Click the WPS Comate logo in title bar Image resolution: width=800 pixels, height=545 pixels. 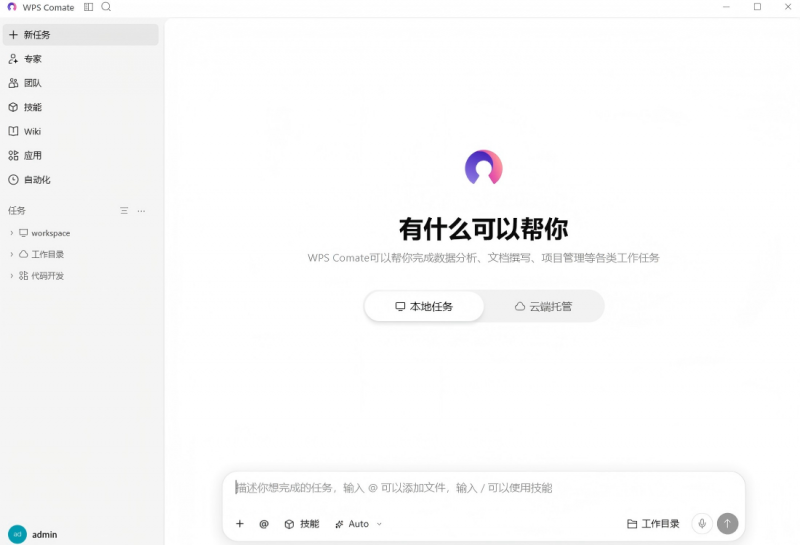click(x=12, y=7)
